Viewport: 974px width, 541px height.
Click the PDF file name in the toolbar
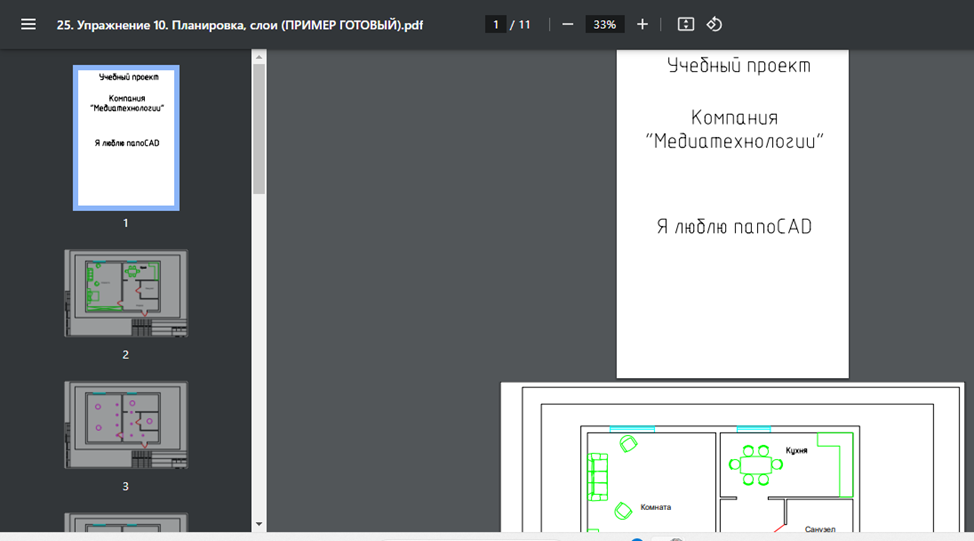point(240,24)
